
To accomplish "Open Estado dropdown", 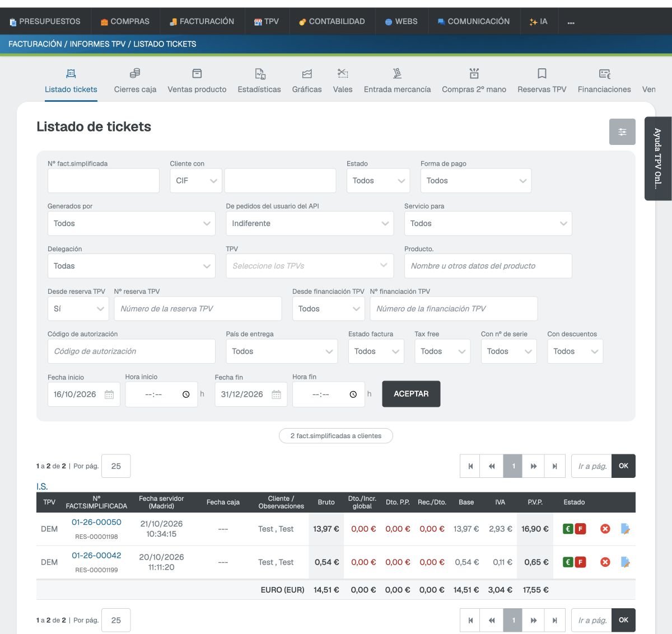I will (x=379, y=181).
